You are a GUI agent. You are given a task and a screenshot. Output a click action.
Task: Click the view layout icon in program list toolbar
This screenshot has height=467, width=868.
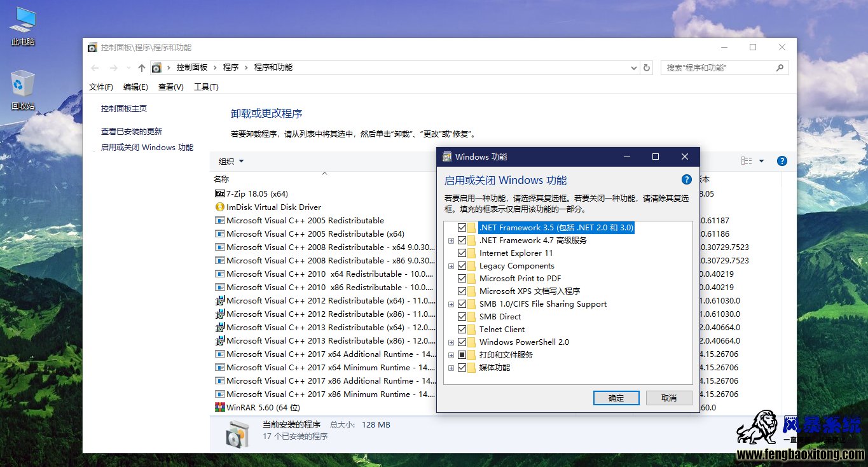pyautogui.click(x=747, y=161)
